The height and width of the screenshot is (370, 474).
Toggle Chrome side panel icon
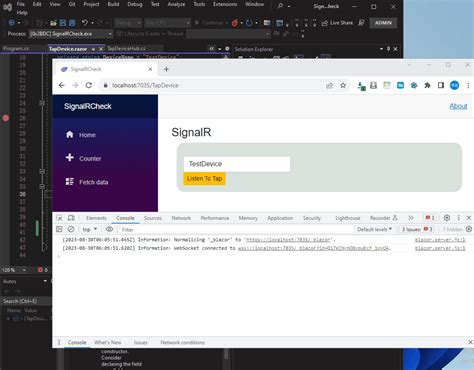tap(441, 85)
